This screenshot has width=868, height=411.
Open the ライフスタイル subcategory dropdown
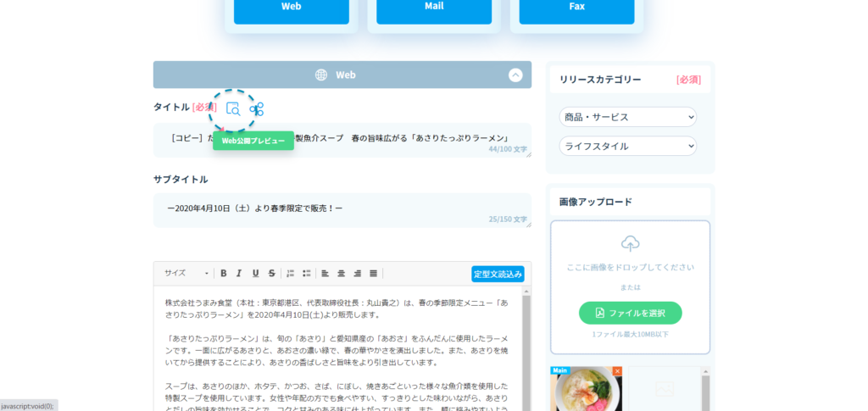pyautogui.click(x=627, y=146)
